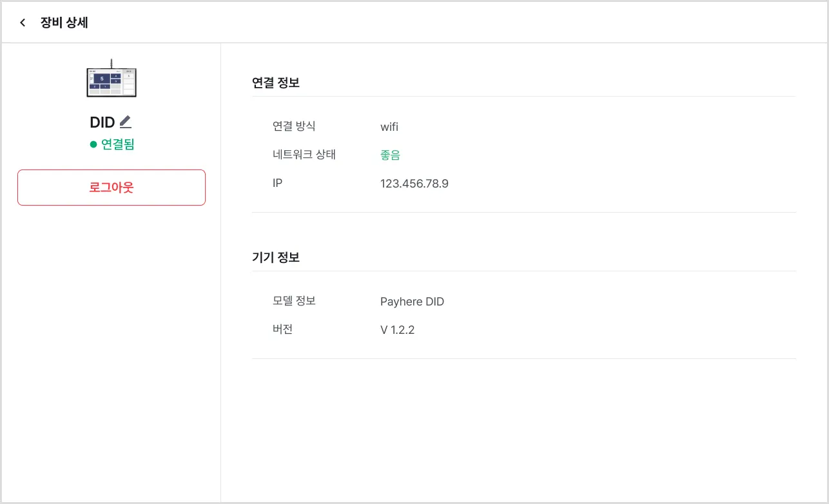Click the 모델 정보 label
The height and width of the screenshot is (504, 829).
click(294, 301)
